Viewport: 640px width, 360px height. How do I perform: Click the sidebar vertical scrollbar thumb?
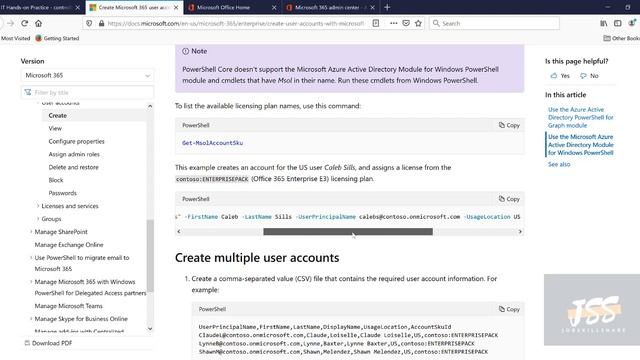[150, 256]
